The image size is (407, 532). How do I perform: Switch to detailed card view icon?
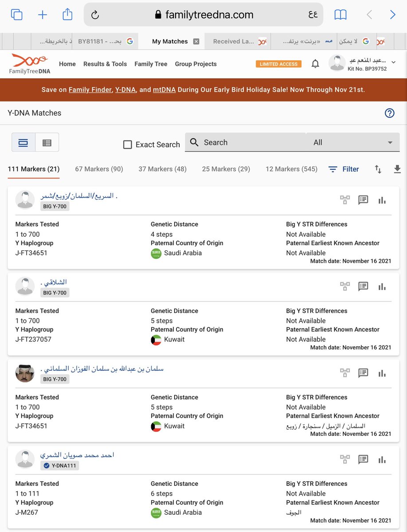[23, 143]
